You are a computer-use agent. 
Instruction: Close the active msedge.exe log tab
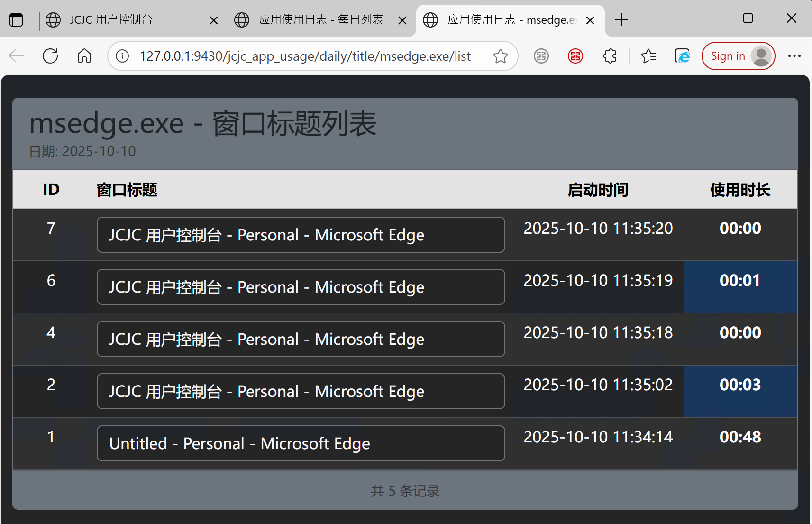pos(590,20)
